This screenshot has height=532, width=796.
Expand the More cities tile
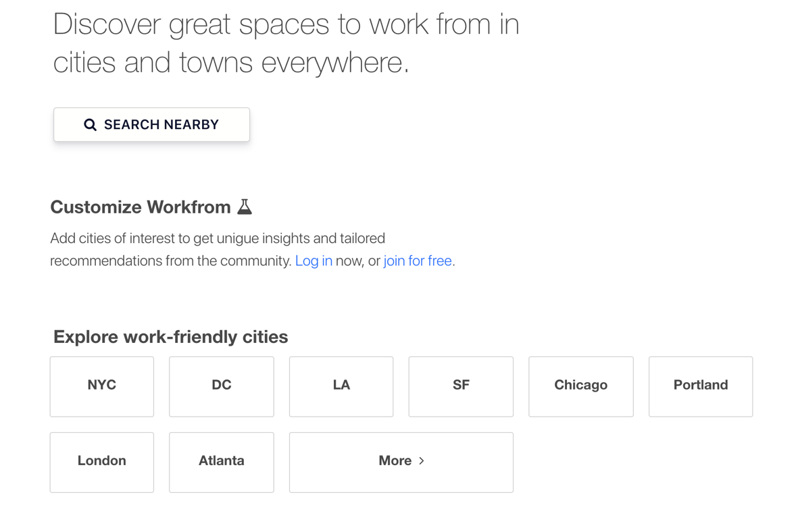[401, 462]
